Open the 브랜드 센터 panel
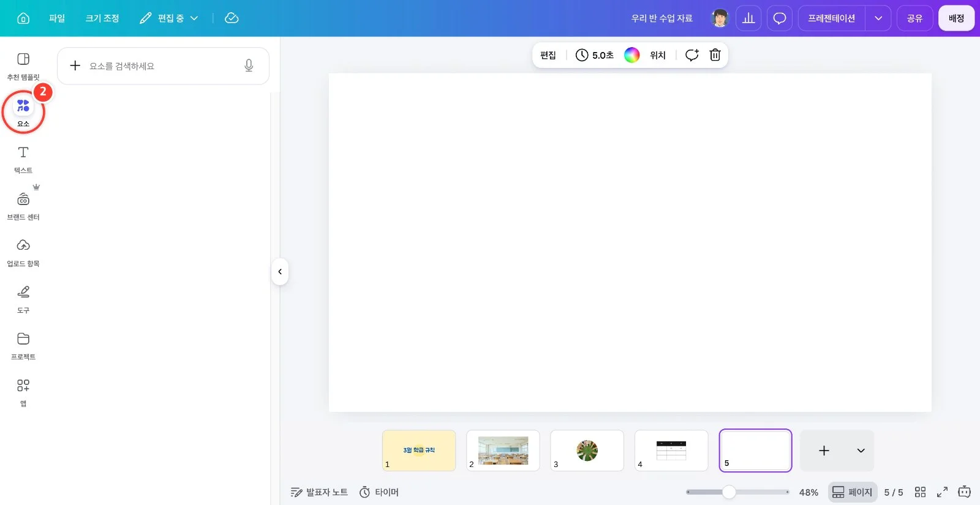980x505 pixels. (x=23, y=206)
